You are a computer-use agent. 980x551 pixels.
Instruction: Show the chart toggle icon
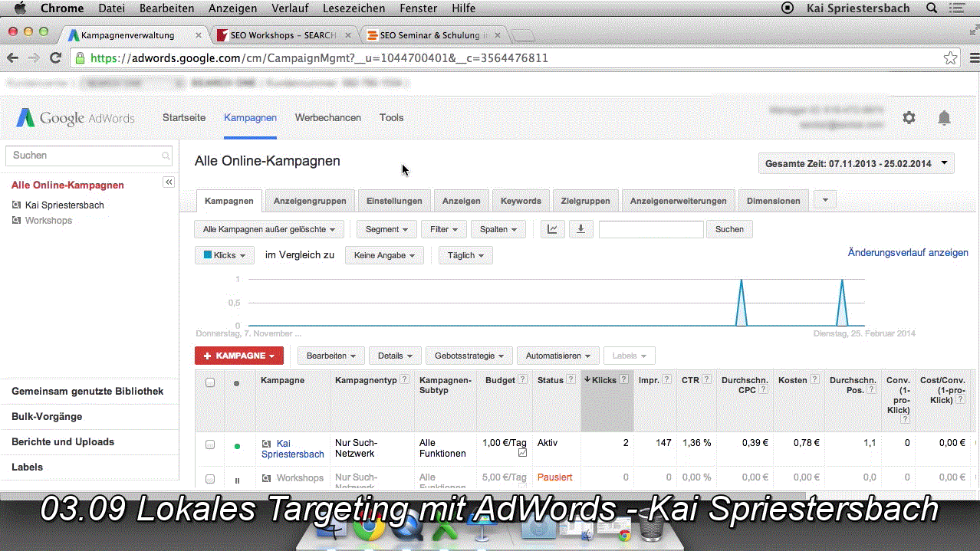[552, 229]
